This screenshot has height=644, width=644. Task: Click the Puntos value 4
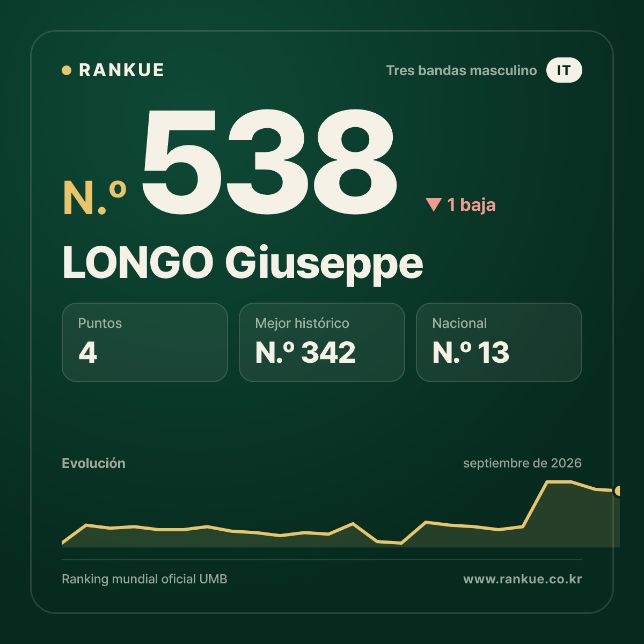87,353
